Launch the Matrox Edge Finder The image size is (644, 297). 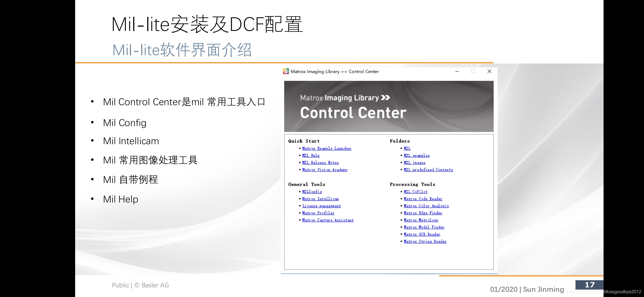pyautogui.click(x=423, y=213)
